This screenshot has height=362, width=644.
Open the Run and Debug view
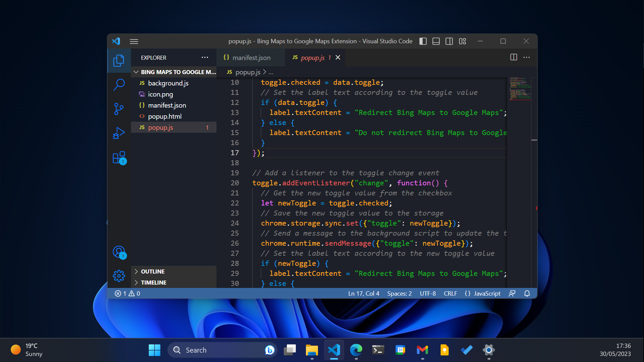[x=119, y=133]
